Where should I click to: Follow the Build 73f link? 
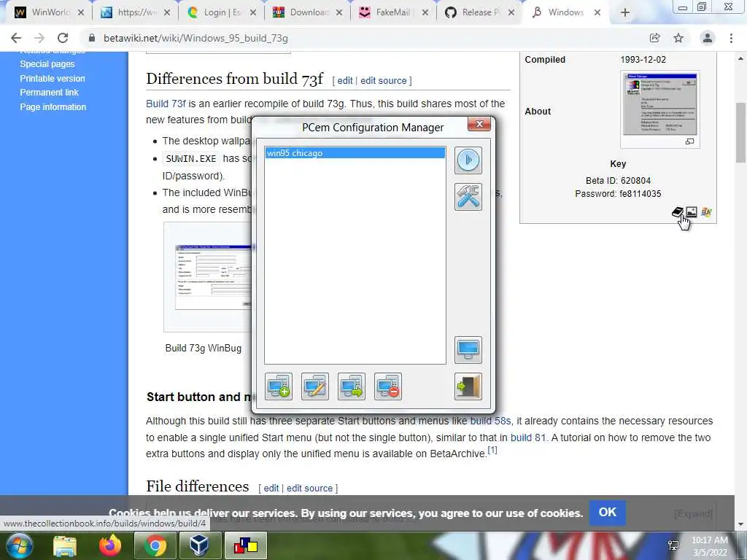[x=166, y=104]
